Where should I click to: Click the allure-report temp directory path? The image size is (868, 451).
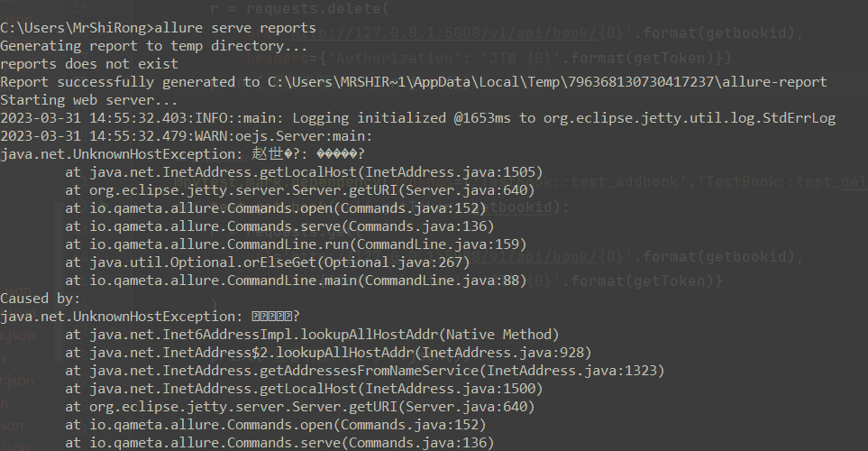(x=547, y=82)
